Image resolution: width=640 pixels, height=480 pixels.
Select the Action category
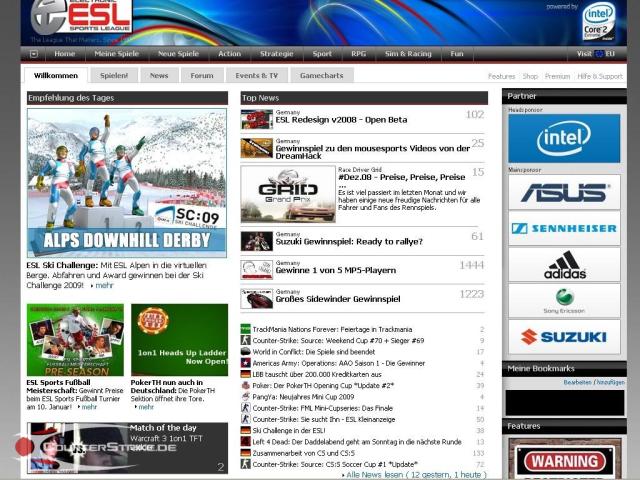point(229,54)
